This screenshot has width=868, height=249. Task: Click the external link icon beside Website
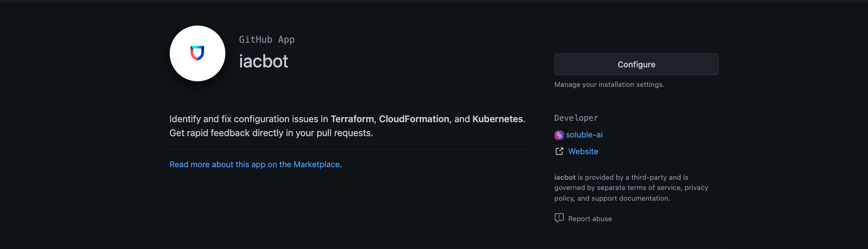(x=559, y=151)
